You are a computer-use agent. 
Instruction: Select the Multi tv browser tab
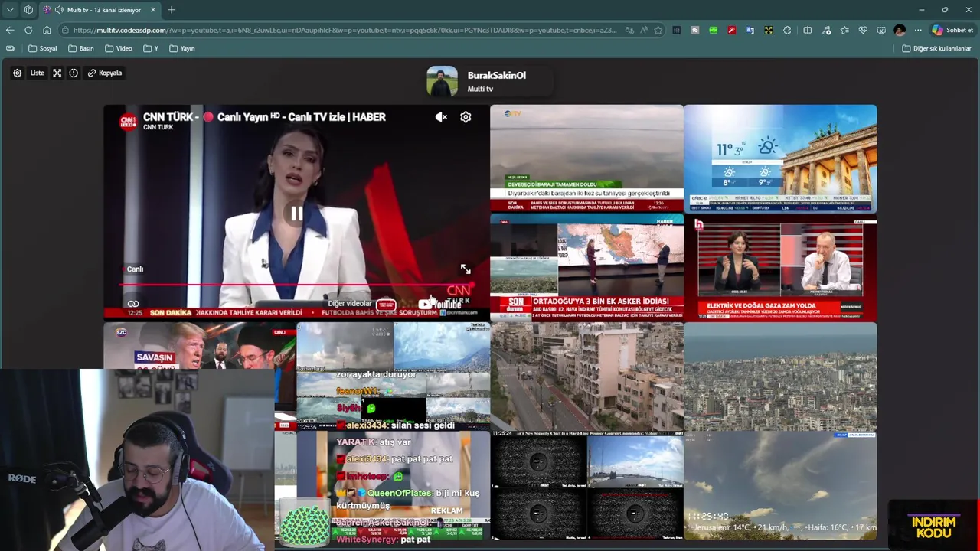click(x=100, y=10)
